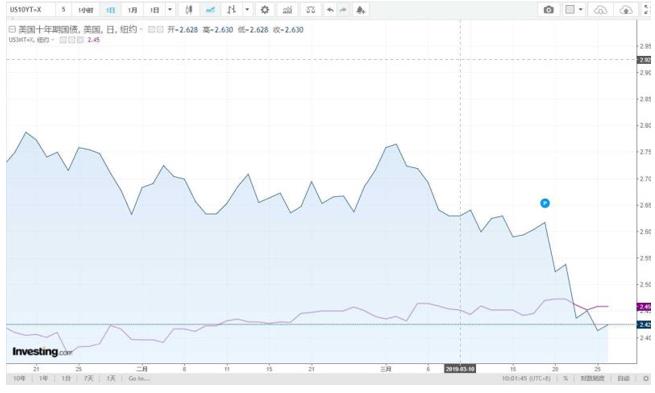Image resolution: width=655 pixels, height=393 pixels.
Task: Open US10YT legend title dropdown arrow
Action: click(142, 30)
